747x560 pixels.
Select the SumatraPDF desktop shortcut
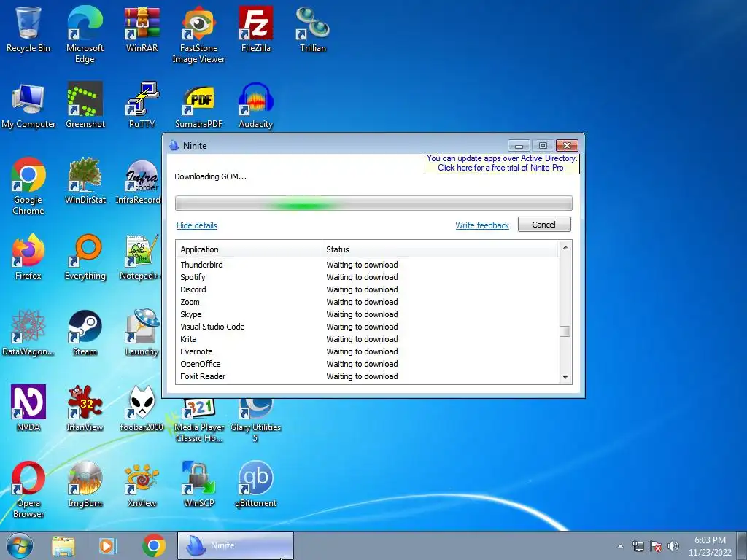(198, 106)
